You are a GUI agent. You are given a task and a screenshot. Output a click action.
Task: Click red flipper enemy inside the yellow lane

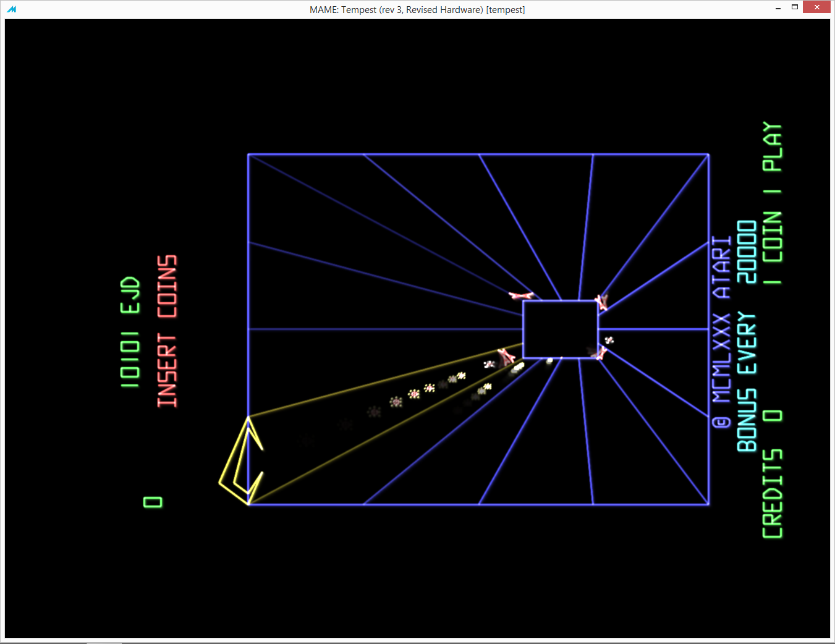pos(506,356)
